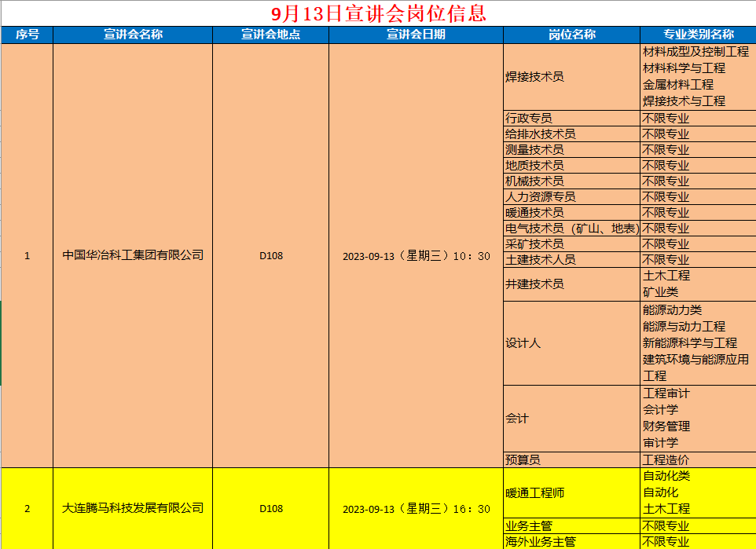
Task: Click the date cell ending in 10:30
Action: pos(416,255)
